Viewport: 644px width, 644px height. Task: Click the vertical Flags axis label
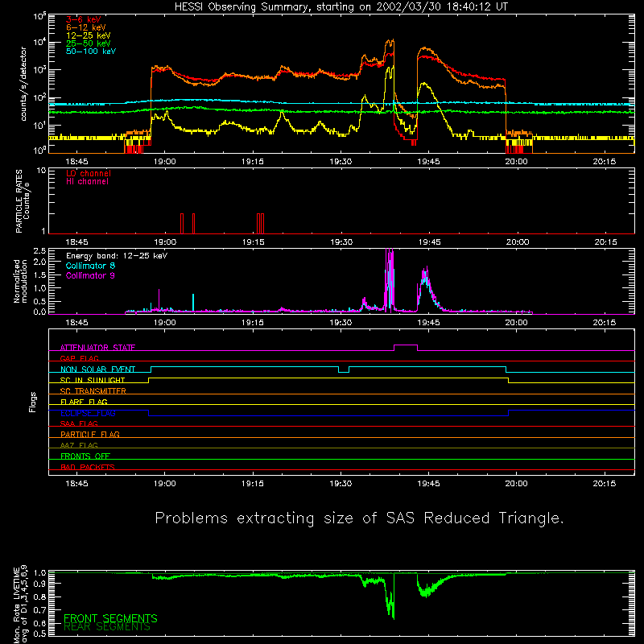tap(33, 402)
